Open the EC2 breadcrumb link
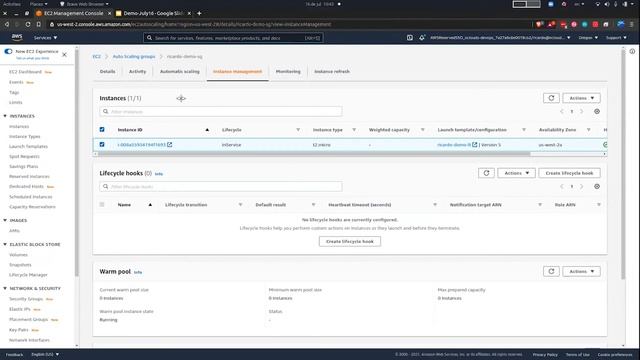The height and width of the screenshot is (360, 640). click(x=96, y=56)
